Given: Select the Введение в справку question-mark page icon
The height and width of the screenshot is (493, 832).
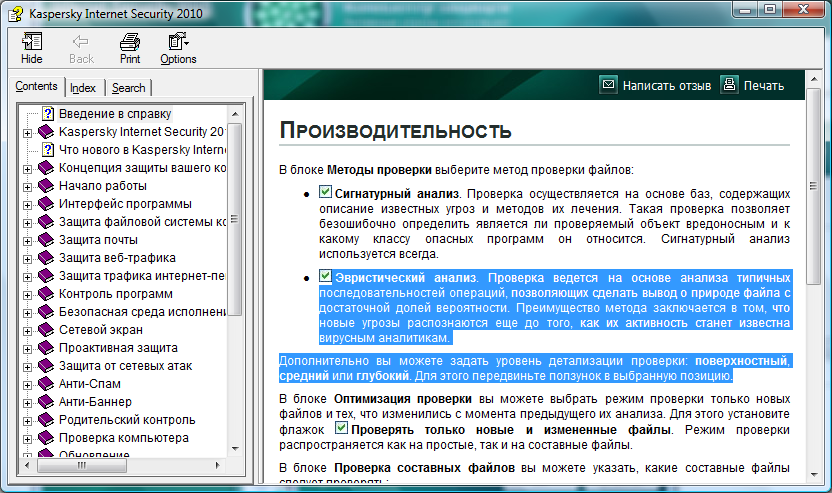Looking at the screenshot, I should 48,114.
